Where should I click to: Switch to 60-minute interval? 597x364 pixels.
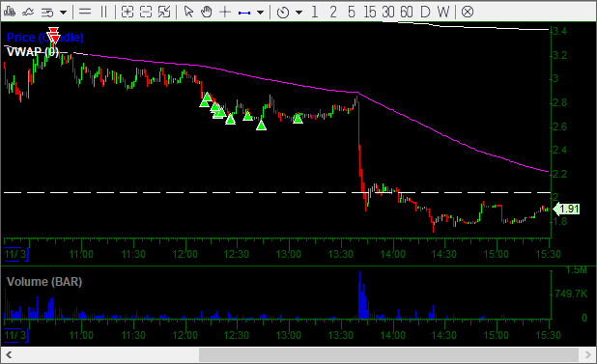(407, 13)
